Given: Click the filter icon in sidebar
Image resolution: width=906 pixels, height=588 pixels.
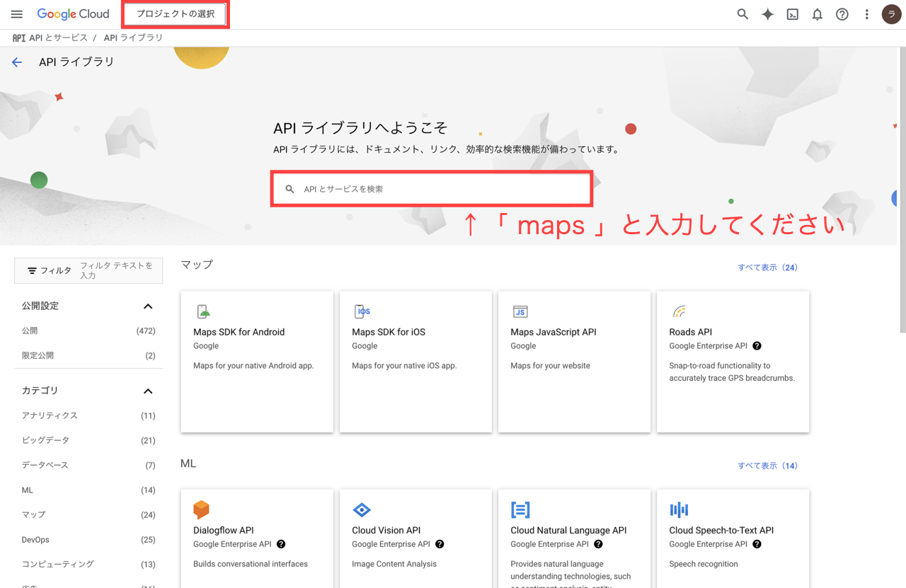Looking at the screenshot, I should coord(32,271).
